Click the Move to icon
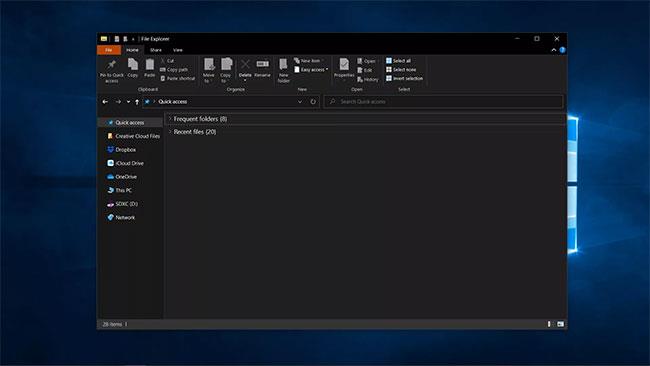Viewport: 650px width, 366px height. 209,64
